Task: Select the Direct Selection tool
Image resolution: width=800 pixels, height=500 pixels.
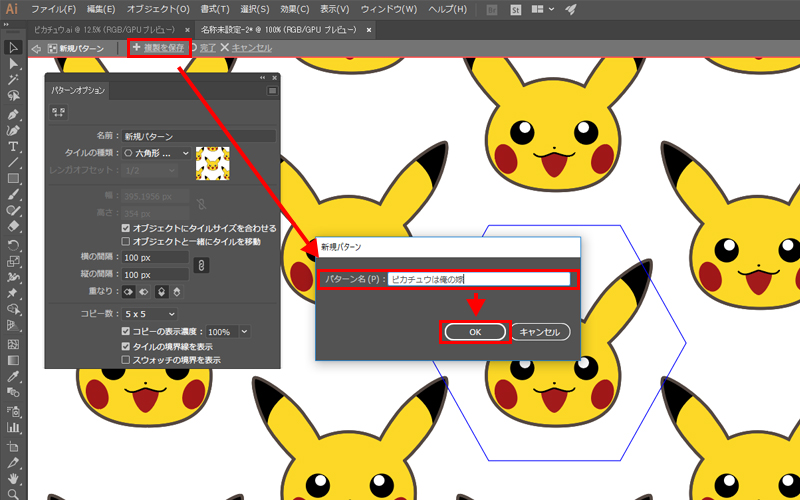Action: click(x=13, y=64)
